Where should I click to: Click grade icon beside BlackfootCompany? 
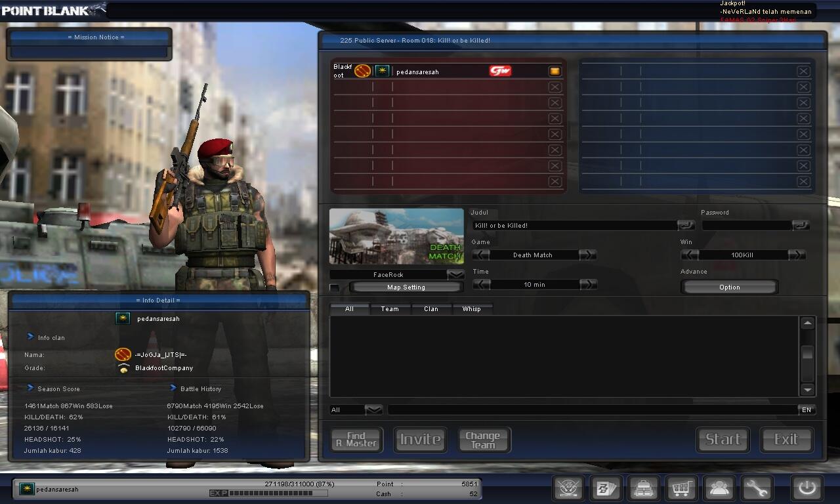coord(123,368)
